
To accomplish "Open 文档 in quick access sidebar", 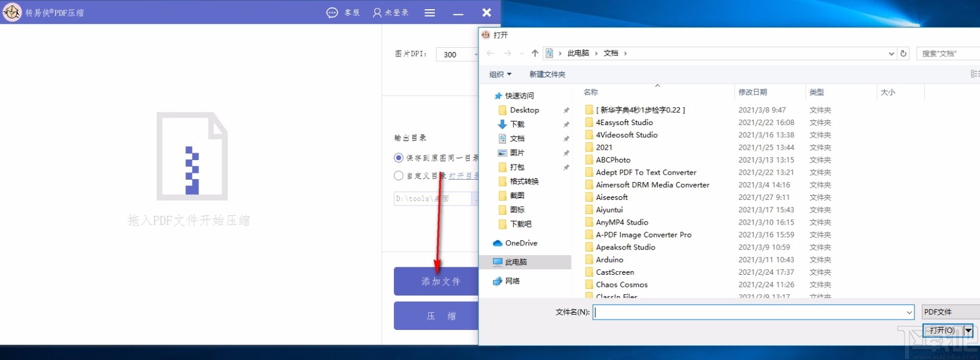I will 517,139.
